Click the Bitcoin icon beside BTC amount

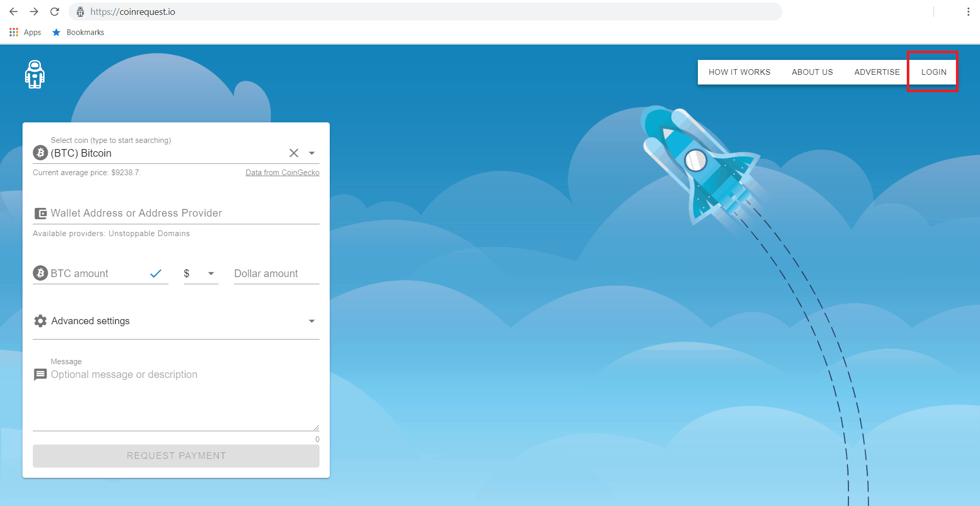pyautogui.click(x=40, y=273)
